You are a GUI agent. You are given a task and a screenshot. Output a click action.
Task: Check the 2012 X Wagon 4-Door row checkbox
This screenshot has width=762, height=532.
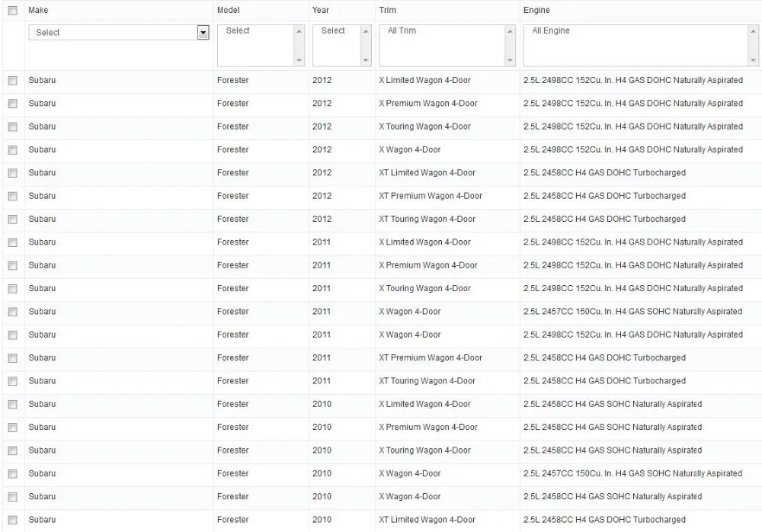coord(13,150)
